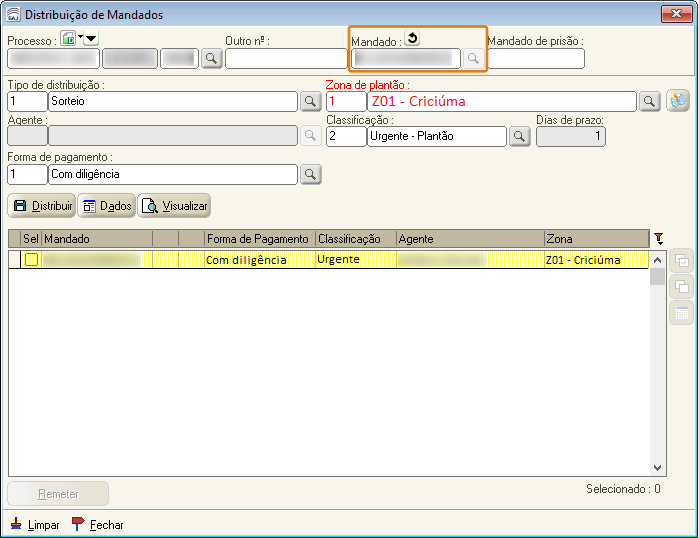Click the Mandado column header
This screenshot has width=699, height=538.
97,239
